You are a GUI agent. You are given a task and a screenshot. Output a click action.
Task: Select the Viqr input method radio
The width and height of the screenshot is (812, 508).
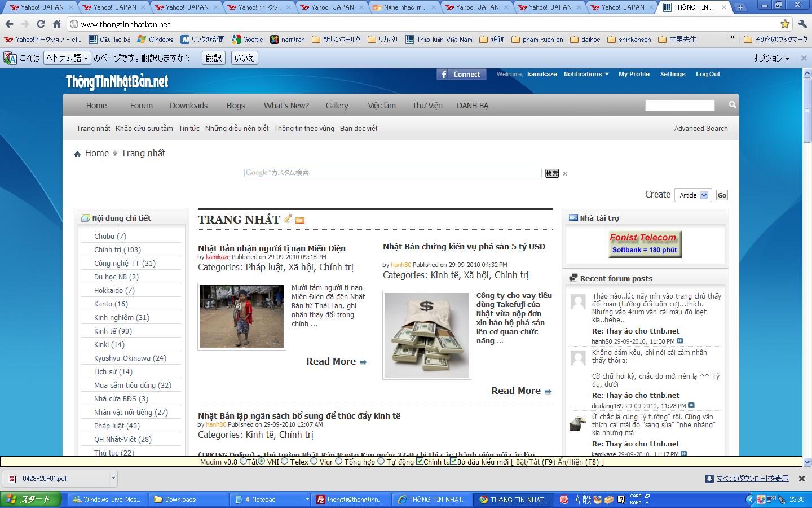coord(314,461)
